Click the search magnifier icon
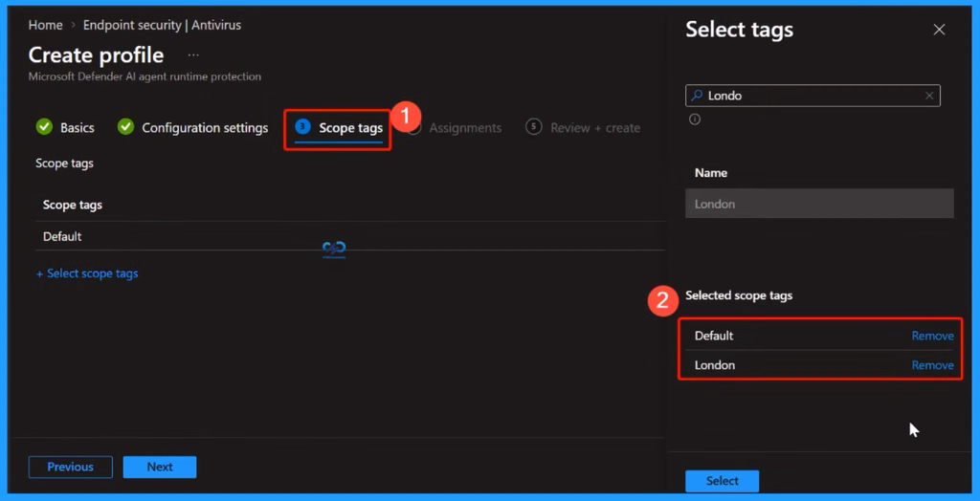This screenshot has height=501, width=980. pos(697,96)
